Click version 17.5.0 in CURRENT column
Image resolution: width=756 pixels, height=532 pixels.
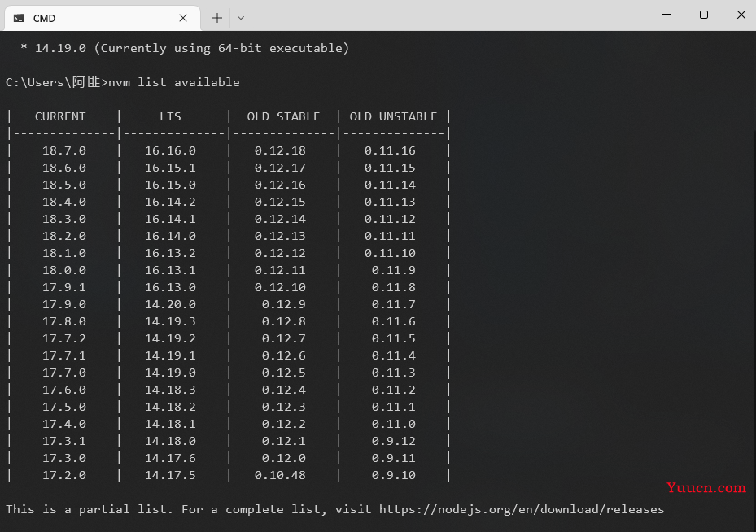click(x=64, y=408)
